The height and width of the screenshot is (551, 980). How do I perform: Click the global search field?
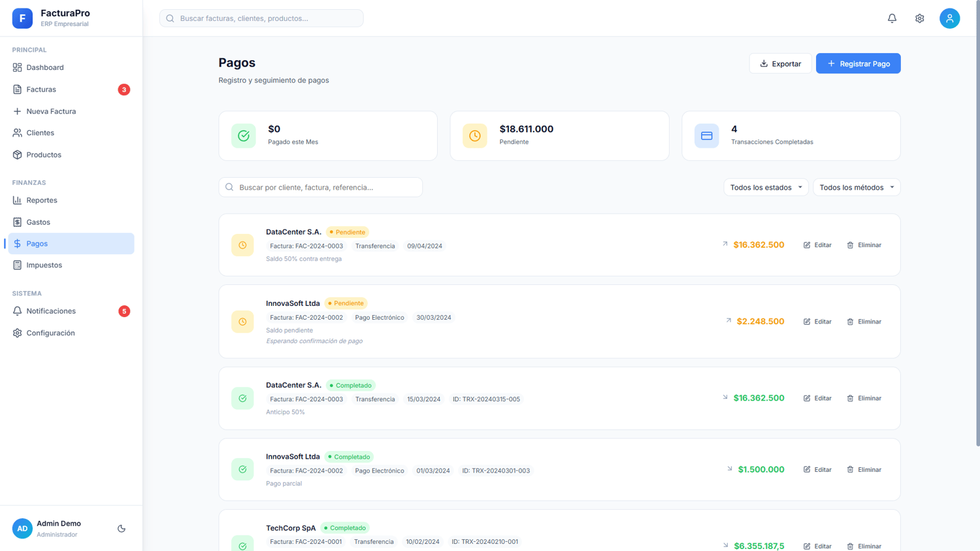tap(261, 18)
